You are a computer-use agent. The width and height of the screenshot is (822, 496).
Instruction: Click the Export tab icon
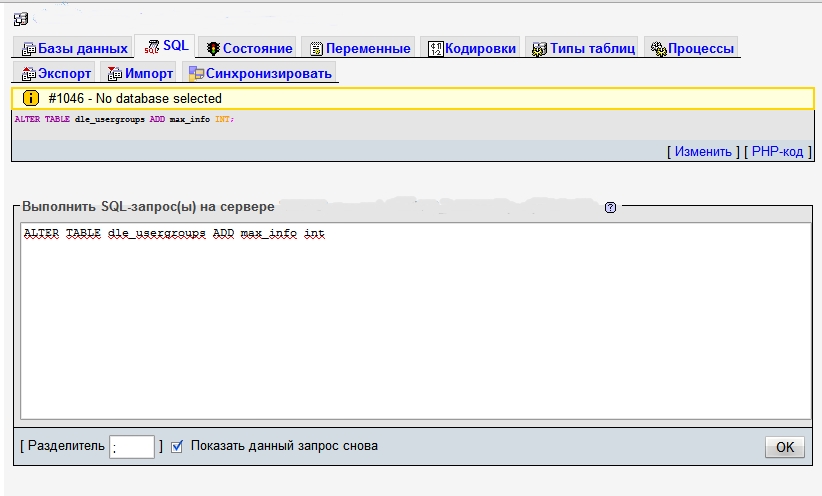click(x=29, y=74)
